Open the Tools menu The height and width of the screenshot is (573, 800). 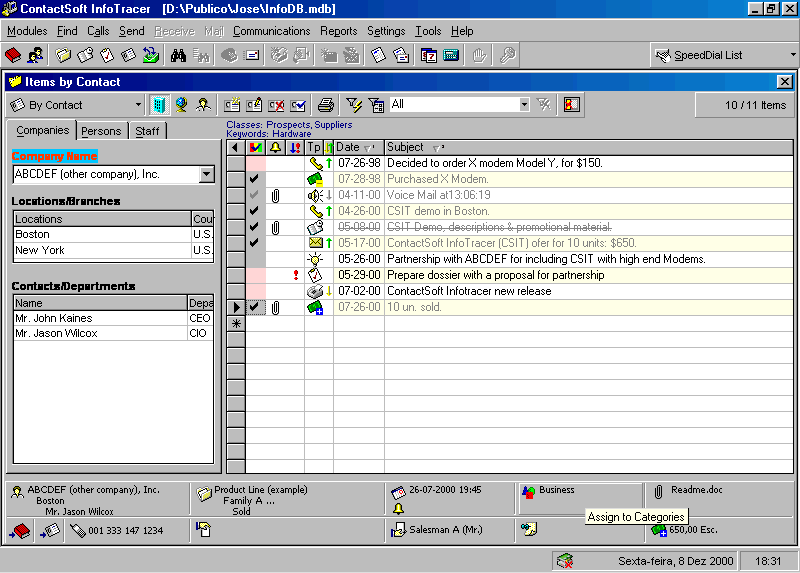point(428,31)
